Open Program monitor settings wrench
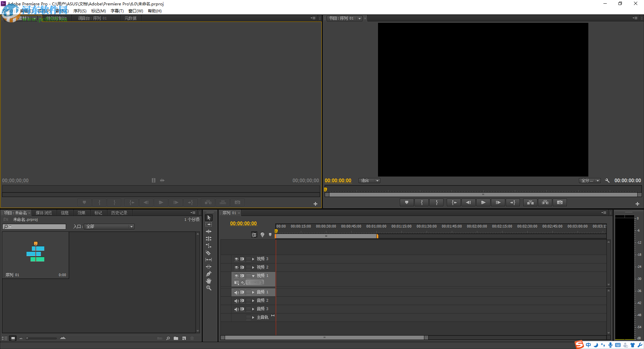644x349 pixels. click(607, 181)
